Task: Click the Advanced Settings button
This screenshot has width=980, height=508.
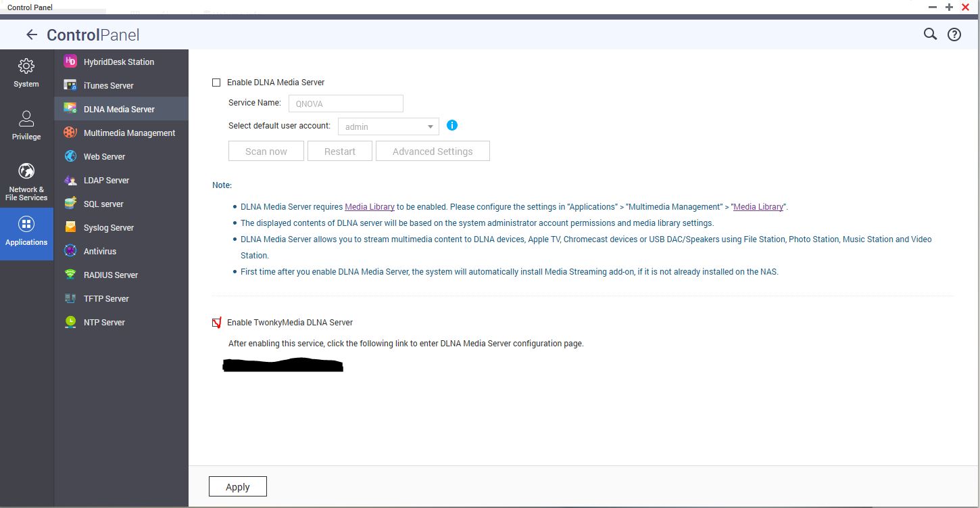Action: 433,151
